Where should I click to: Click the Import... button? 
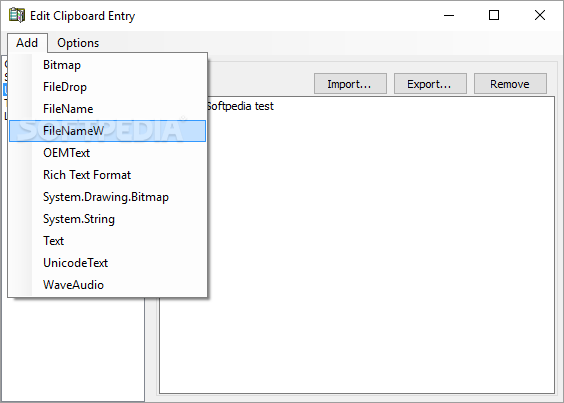pos(350,84)
